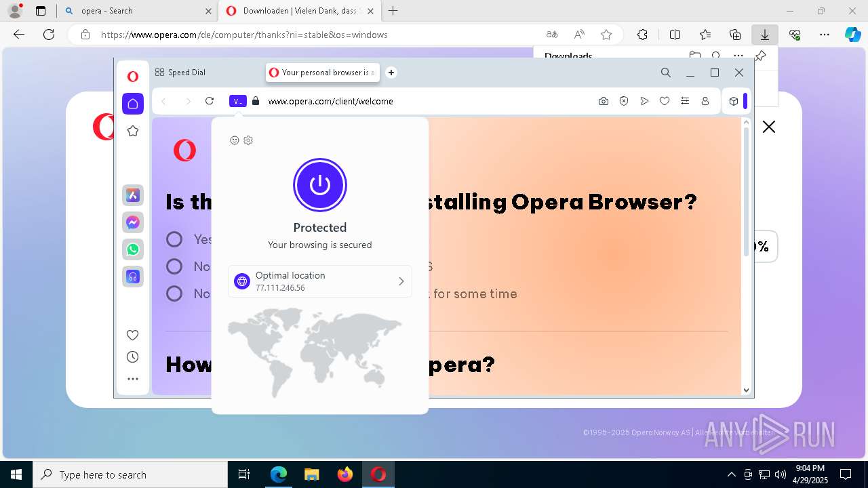Open Edge Browser essentials heart icon
This screenshot has height=488, width=868.
[795, 35]
